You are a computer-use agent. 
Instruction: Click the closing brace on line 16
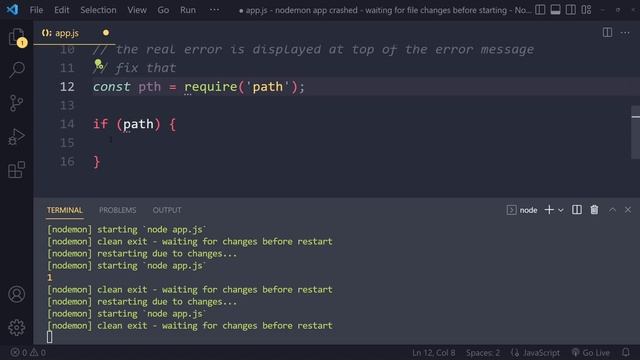[97, 162]
